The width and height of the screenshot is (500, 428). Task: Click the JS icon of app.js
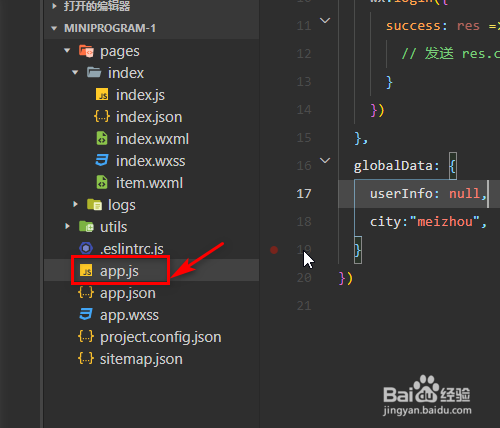pyautogui.click(x=86, y=270)
